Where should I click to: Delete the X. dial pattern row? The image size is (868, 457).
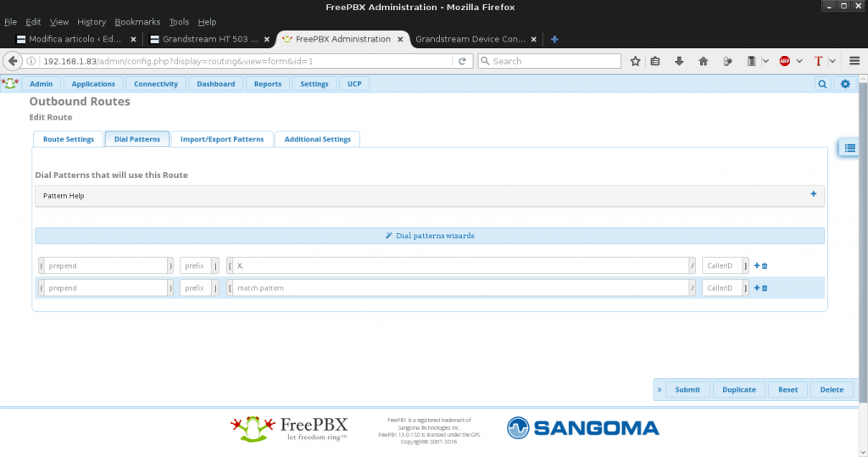pyautogui.click(x=765, y=266)
